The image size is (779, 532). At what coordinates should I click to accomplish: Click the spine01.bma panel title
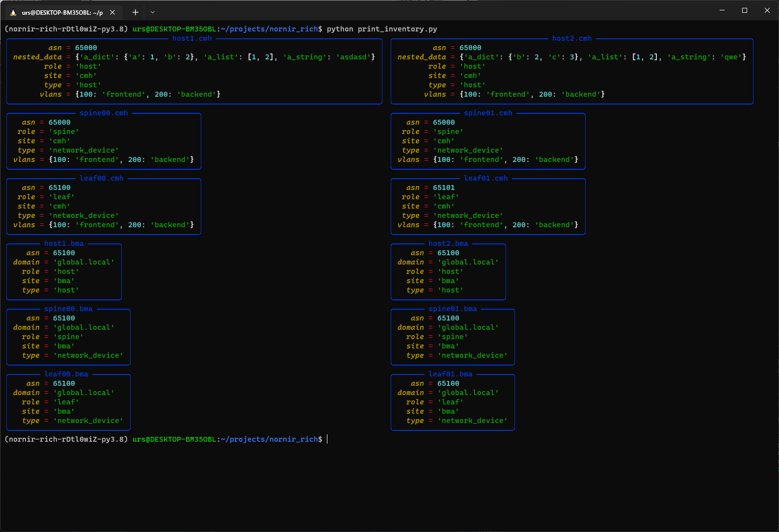pos(453,309)
